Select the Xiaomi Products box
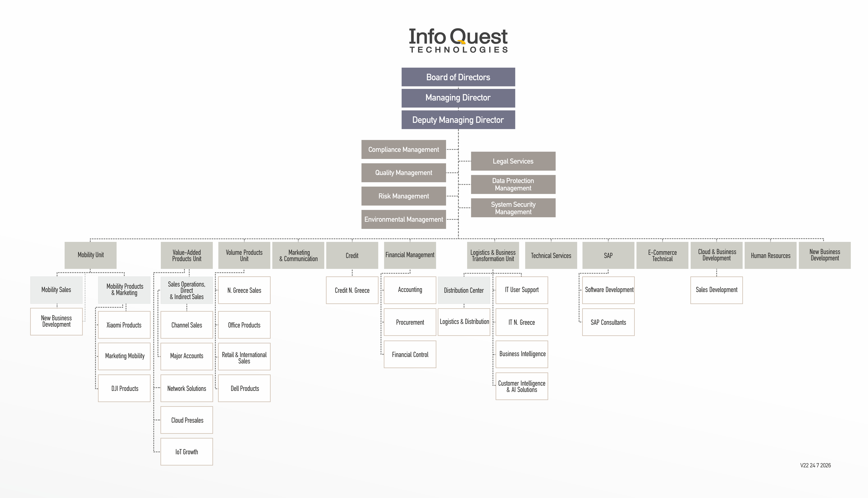Screen dimensions: 868x498 [x=124, y=325]
